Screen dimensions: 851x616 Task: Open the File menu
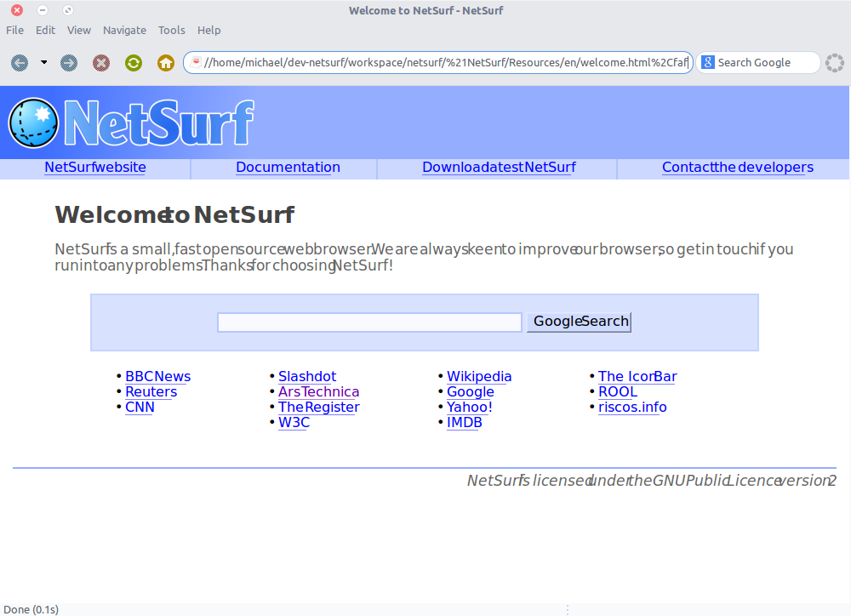click(14, 30)
